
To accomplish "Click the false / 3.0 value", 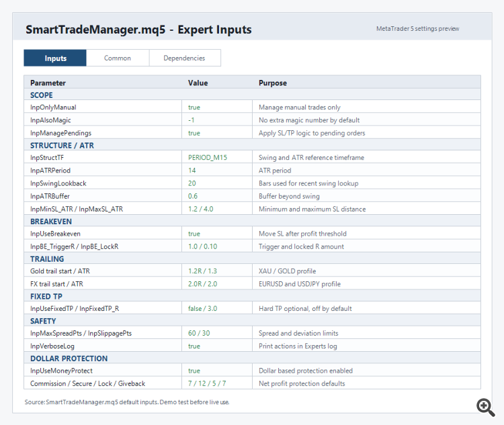I will click(202, 309).
